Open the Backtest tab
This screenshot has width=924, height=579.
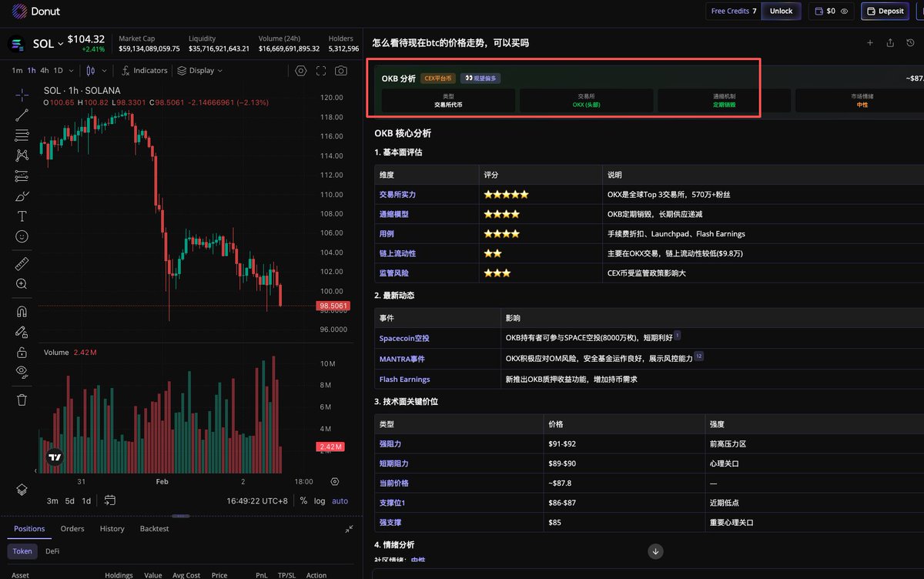[154, 529]
